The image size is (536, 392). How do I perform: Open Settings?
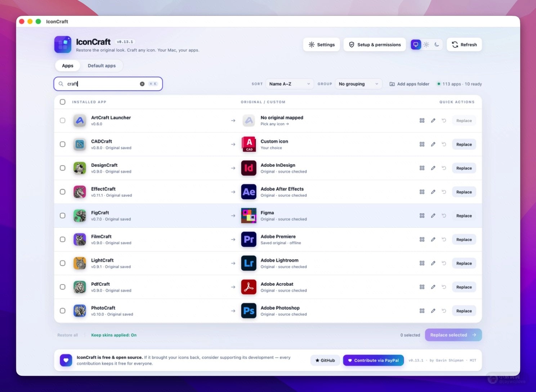click(321, 45)
